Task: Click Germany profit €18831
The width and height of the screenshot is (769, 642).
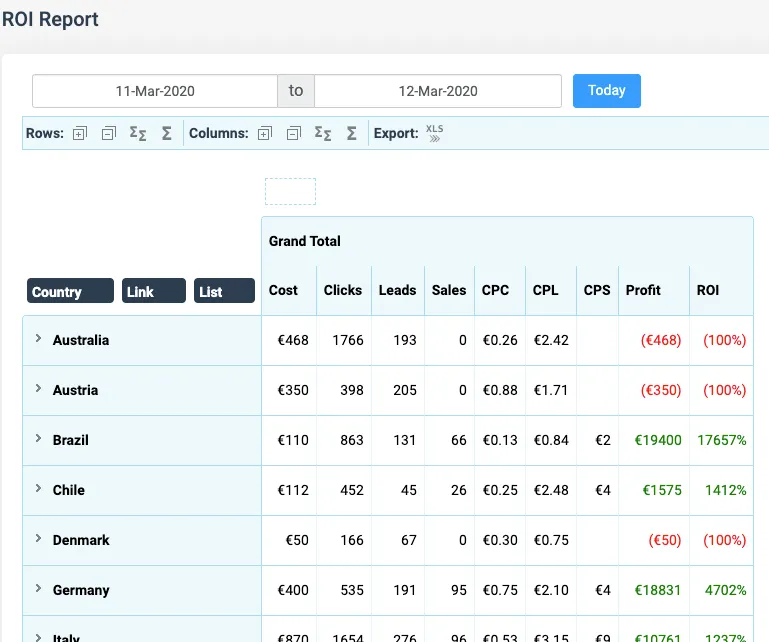Action: [658, 590]
